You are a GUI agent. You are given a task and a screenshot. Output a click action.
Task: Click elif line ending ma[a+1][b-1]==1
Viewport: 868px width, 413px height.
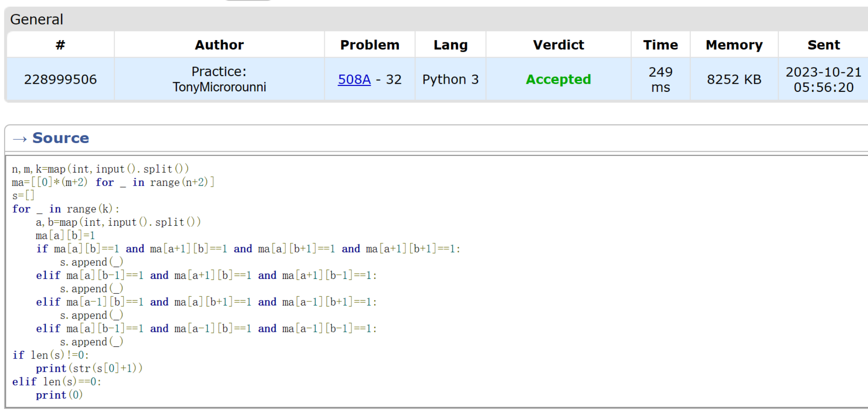[206, 275]
